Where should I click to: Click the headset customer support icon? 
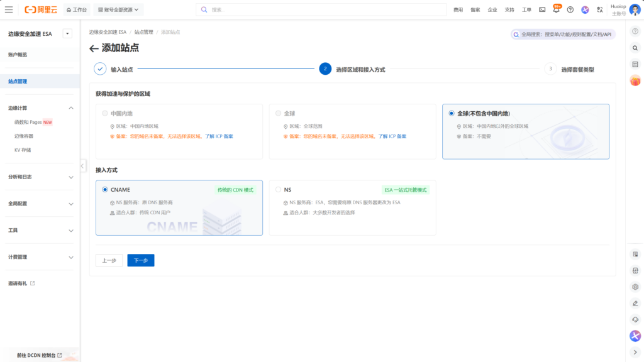click(635, 319)
